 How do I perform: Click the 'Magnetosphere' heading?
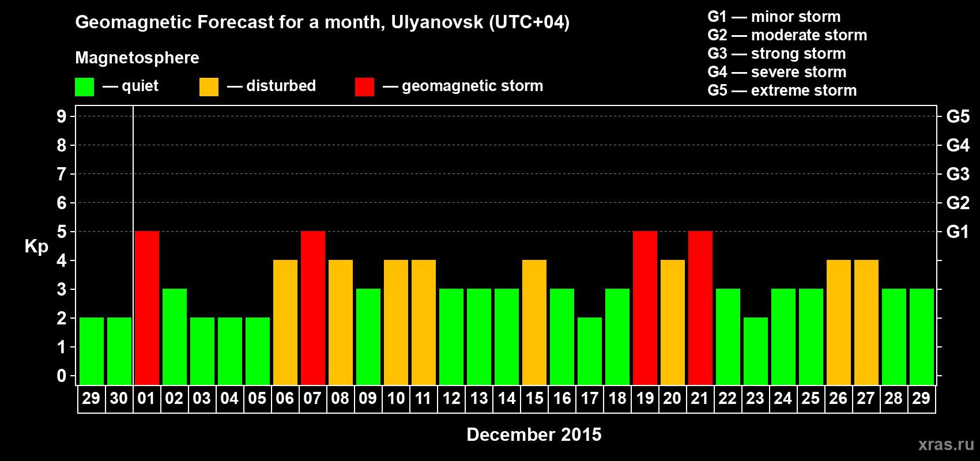(x=137, y=58)
